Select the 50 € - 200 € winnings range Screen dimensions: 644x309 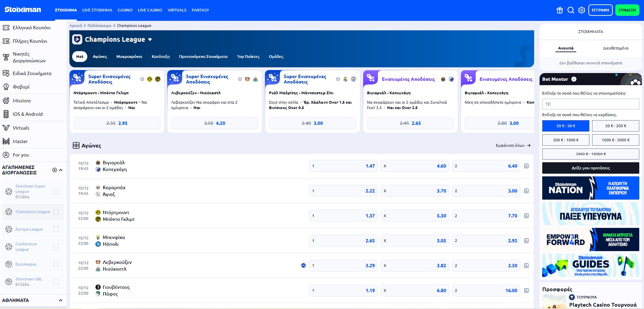click(615, 126)
